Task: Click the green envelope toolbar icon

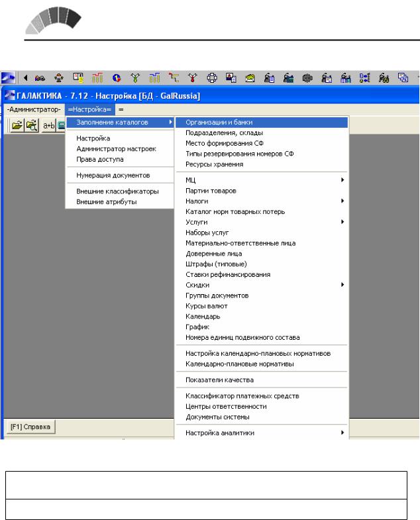Action: tap(250, 78)
